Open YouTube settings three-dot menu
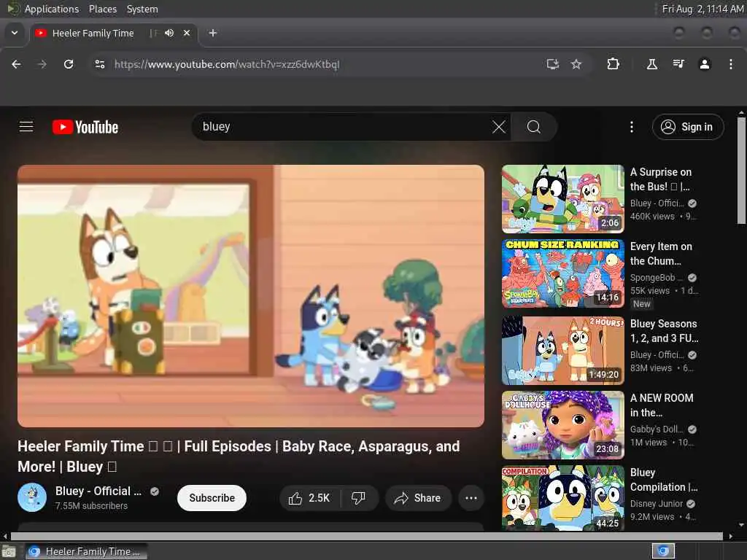This screenshot has height=560, width=747. (x=632, y=127)
